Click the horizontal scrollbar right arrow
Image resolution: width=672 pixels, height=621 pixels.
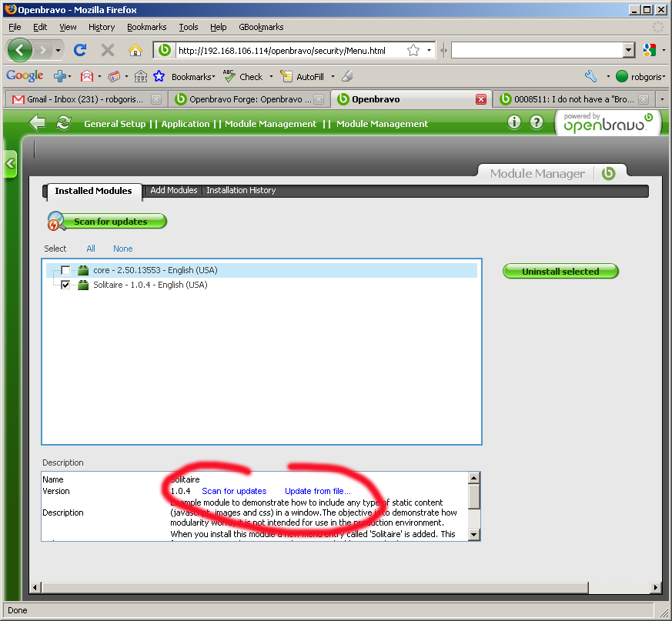[655, 587]
